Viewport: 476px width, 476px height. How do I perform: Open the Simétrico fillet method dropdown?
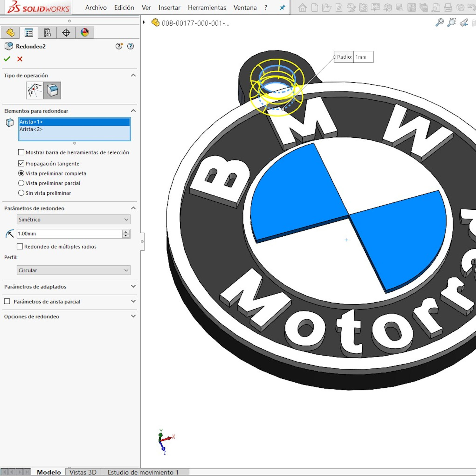pyautogui.click(x=73, y=219)
